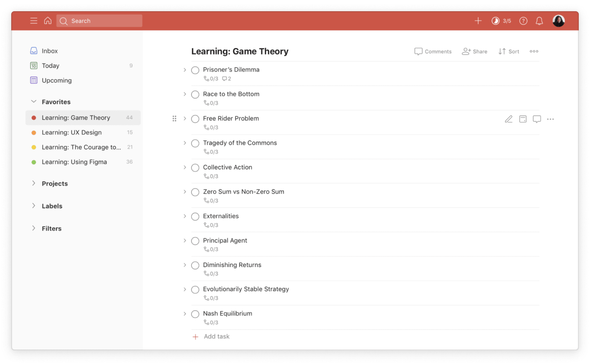Mark Collective Action complete
This screenshot has height=364, width=590.
(x=195, y=167)
